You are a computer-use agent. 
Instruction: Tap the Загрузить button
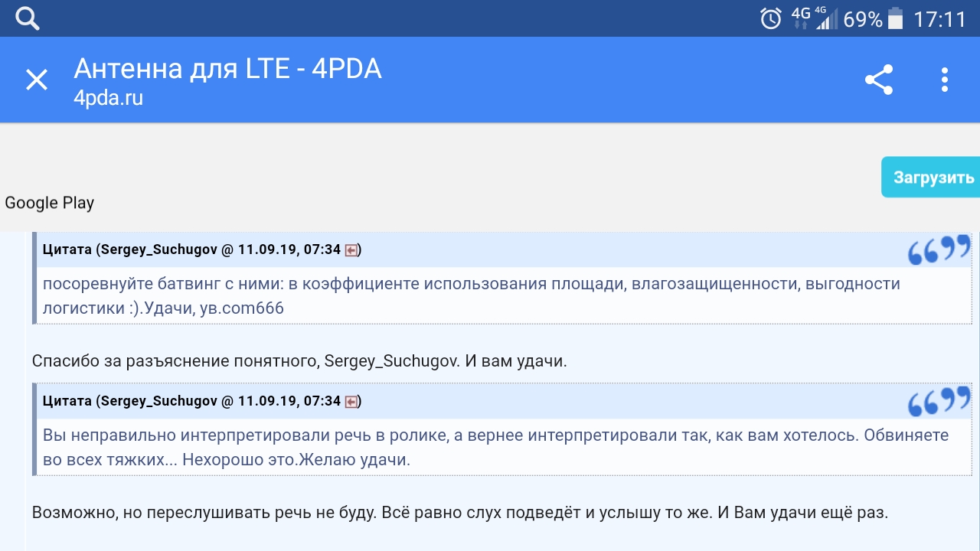(x=931, y=177)
